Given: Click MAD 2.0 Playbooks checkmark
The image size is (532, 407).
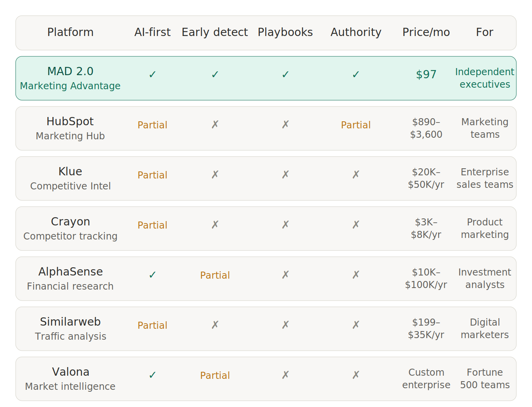Looking at the screenshot, I should coord(286,74).
